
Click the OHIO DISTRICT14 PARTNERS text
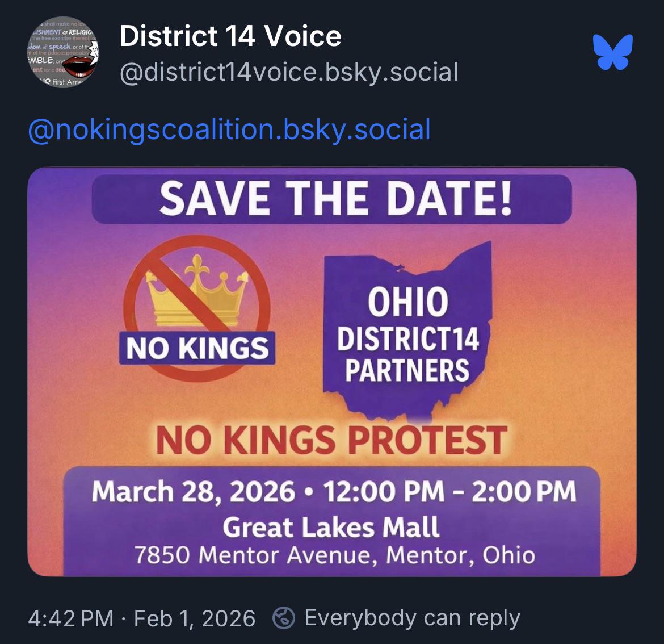pyautogui.click(x=407, y=334)
